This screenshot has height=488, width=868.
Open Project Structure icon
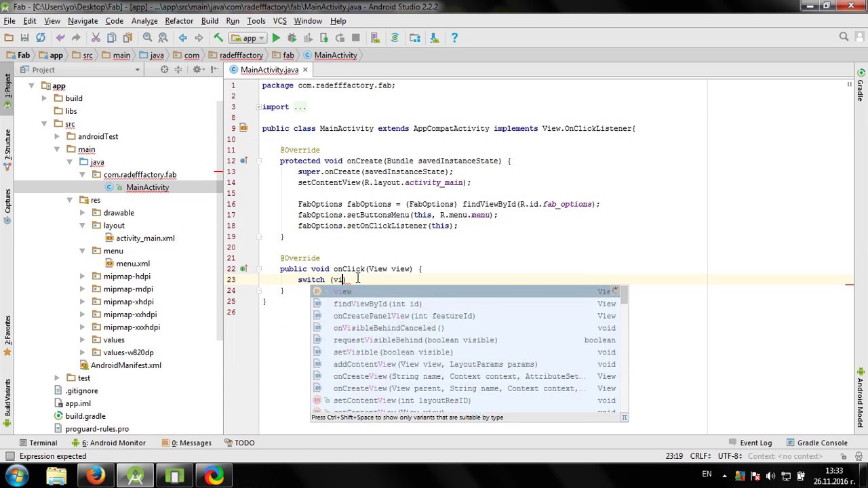pyautogui.click(x=415, y=38)
